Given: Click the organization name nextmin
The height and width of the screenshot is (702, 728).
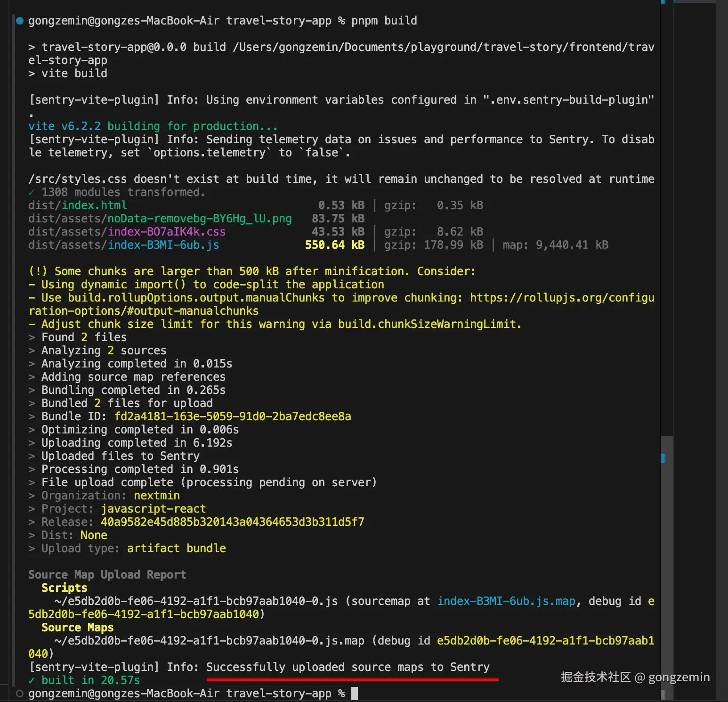Looking at the screenshot, I should coord(157,496).
